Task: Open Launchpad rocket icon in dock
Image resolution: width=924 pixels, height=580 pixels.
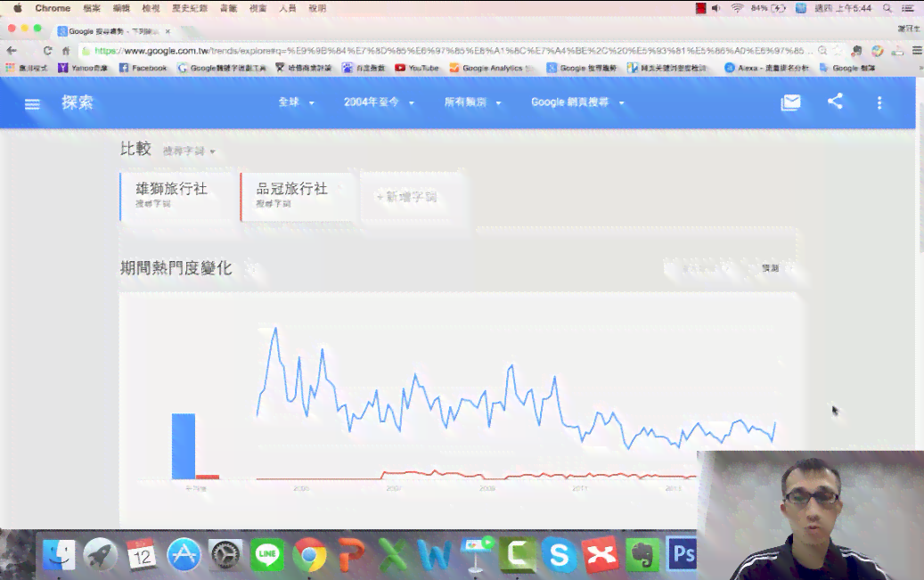Action: pos(100,555)
